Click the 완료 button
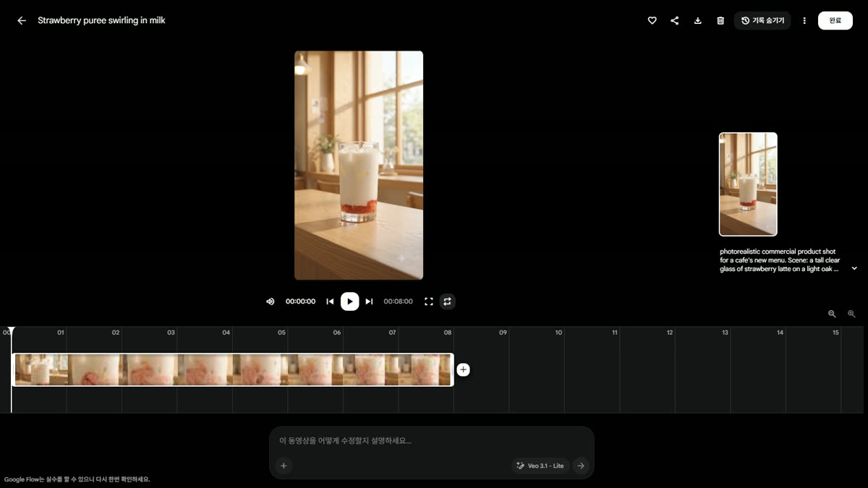Image resolution: width=868 pixels, height=488 pixels. [835, 21]
